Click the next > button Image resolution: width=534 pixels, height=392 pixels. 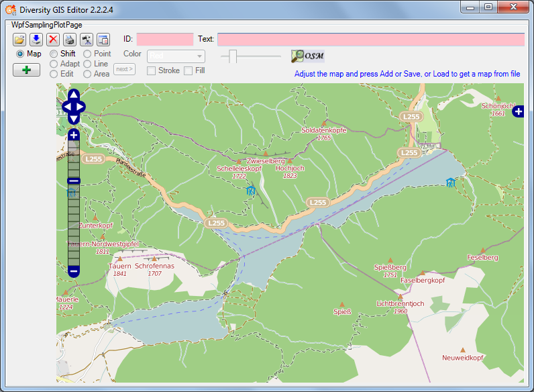pyautogui.click(x=124, y=68)
